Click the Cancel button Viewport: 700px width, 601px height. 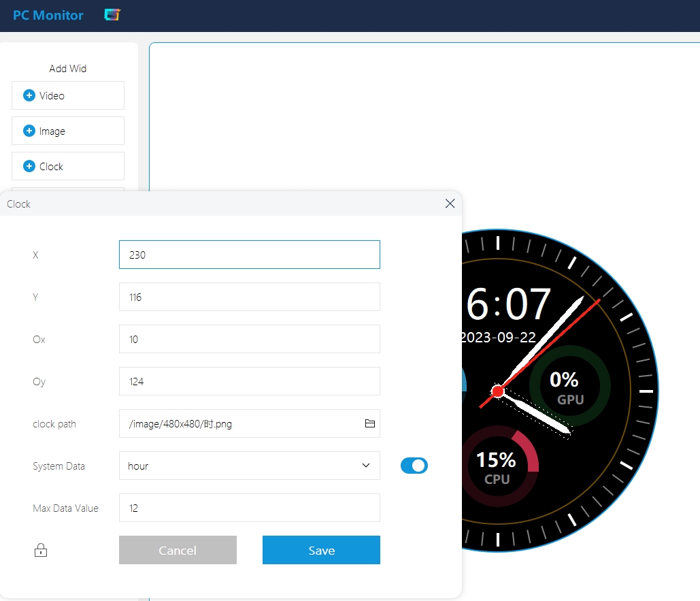(178, 550)
